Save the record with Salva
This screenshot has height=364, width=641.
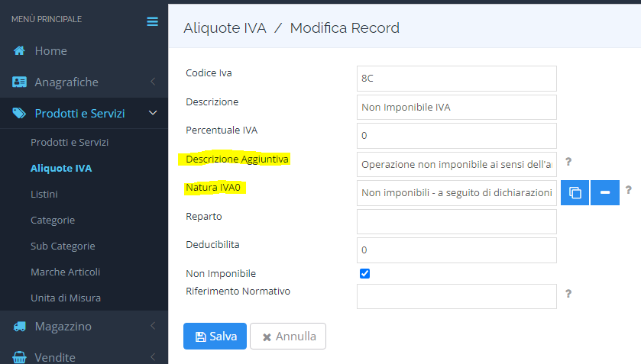[x=215, y=337]
